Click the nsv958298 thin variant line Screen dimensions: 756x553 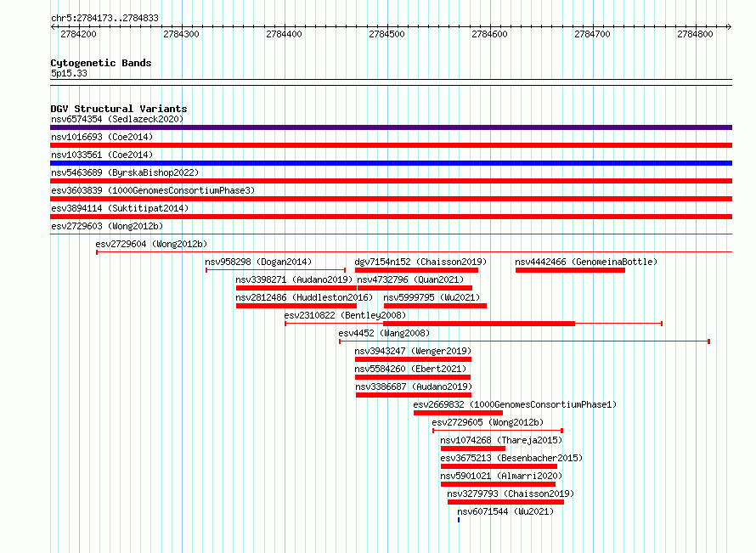(276, 270)
